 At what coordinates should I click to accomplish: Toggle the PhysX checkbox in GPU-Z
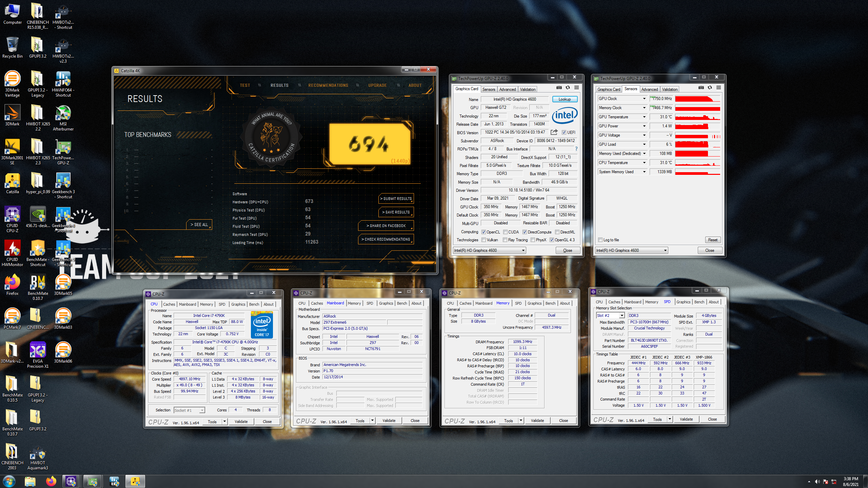point(533,240)
